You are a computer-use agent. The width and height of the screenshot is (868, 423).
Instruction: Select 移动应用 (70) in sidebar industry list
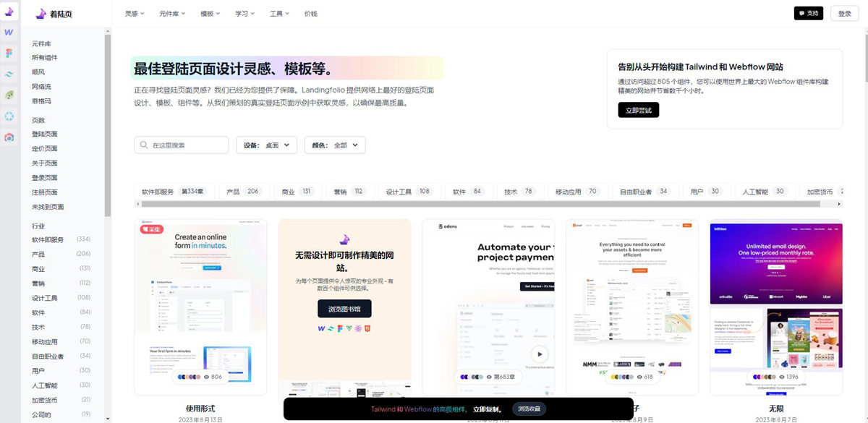pyautogui.click(x=61, y=341)
